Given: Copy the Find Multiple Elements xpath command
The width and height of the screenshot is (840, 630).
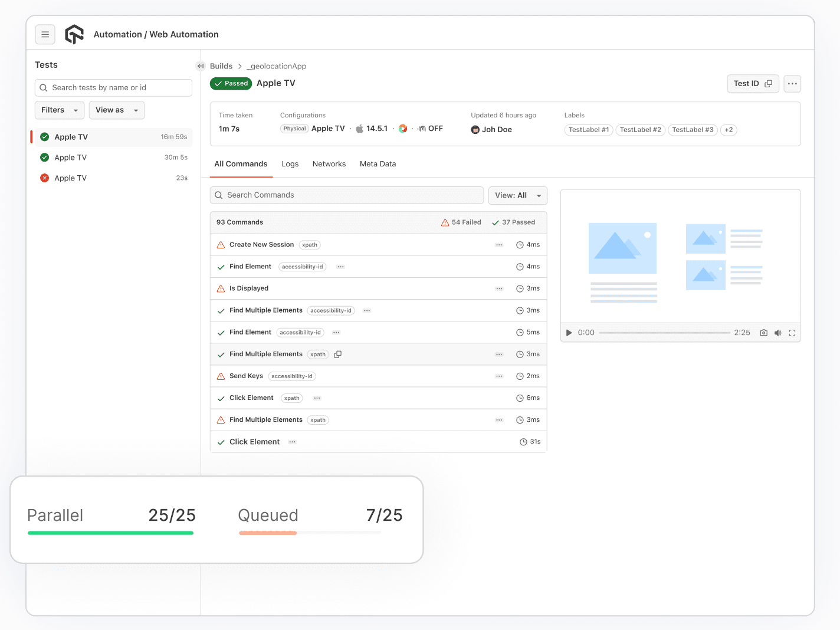Looking at the screenshot, I should [337, 354].
